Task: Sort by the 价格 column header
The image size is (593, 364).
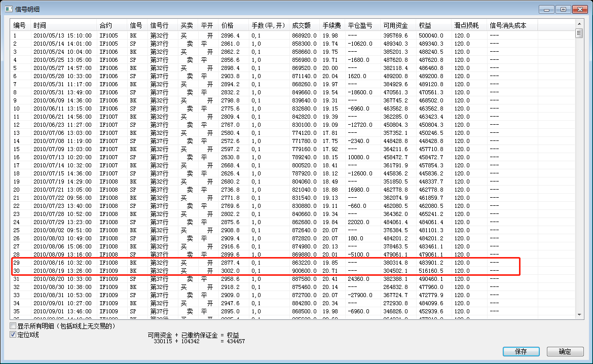Action: [227, 25]
